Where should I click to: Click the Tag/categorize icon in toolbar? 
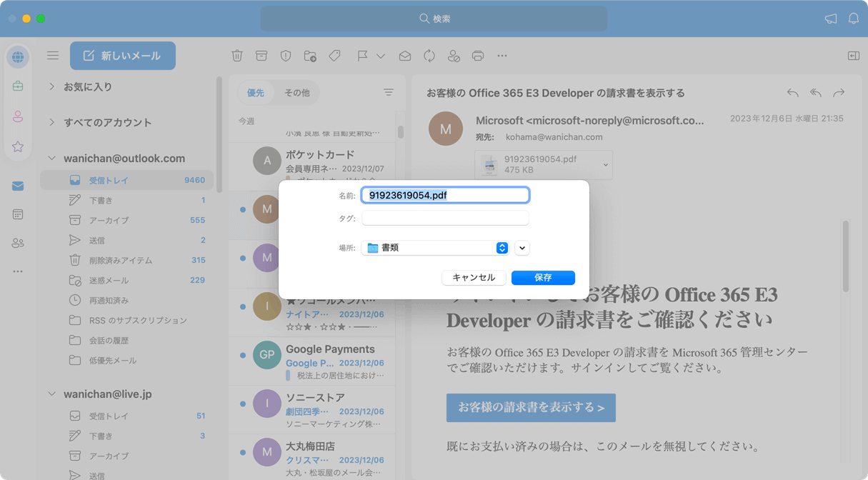click(334, 56)
